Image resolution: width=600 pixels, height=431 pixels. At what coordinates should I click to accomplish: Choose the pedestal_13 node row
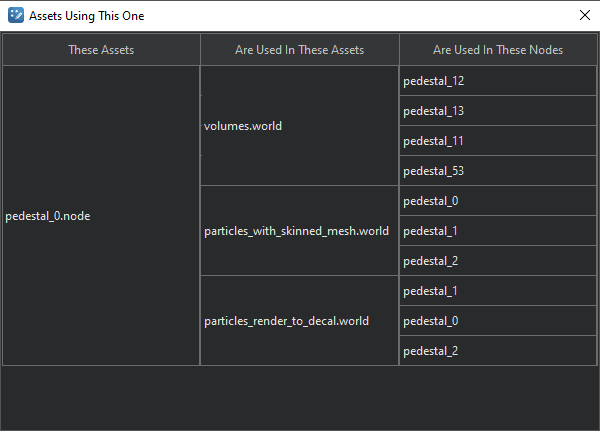coord(434,111)
